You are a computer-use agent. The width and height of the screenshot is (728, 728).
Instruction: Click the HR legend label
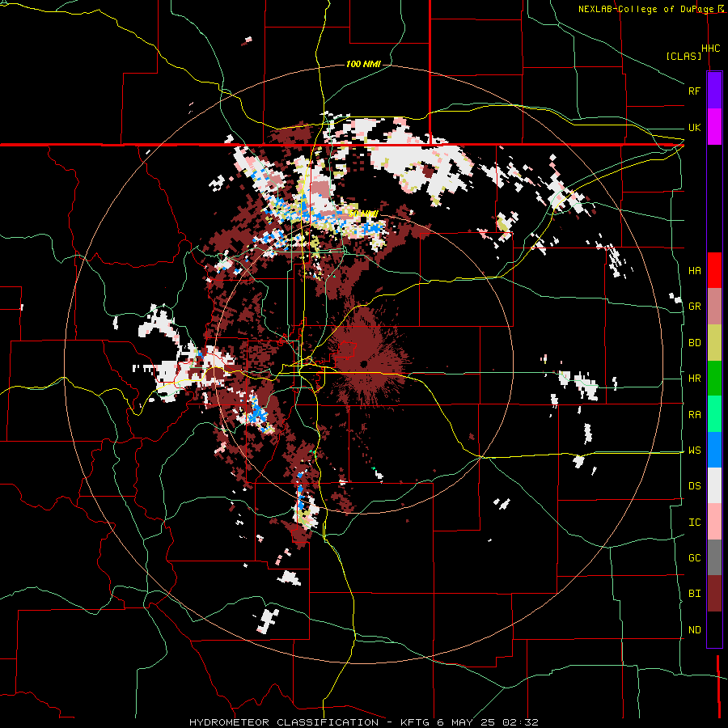pyautogui.click(x=694, y=379)
